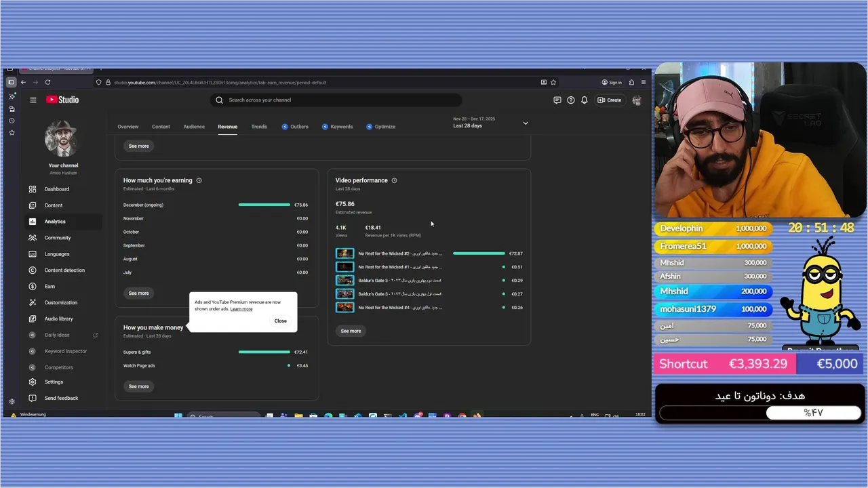Screen dimensions: 868x488
Task: Open Content detection in the sidebar
Action: point(62,270)
